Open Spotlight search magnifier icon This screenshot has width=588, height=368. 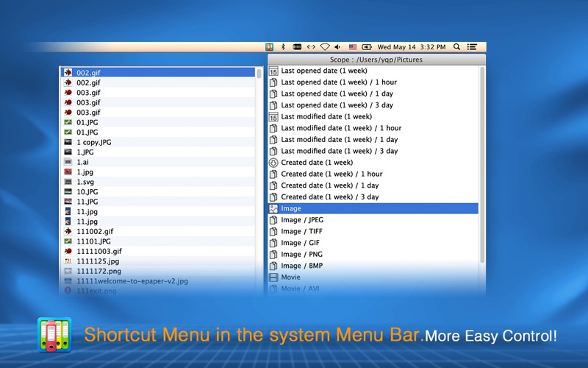[x=456, y=46]
